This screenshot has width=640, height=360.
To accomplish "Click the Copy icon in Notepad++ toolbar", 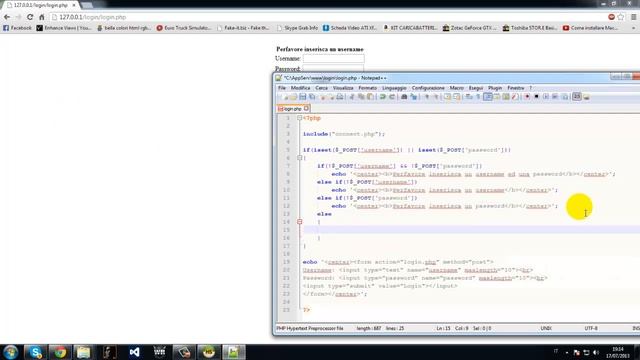I will [361, 97].
